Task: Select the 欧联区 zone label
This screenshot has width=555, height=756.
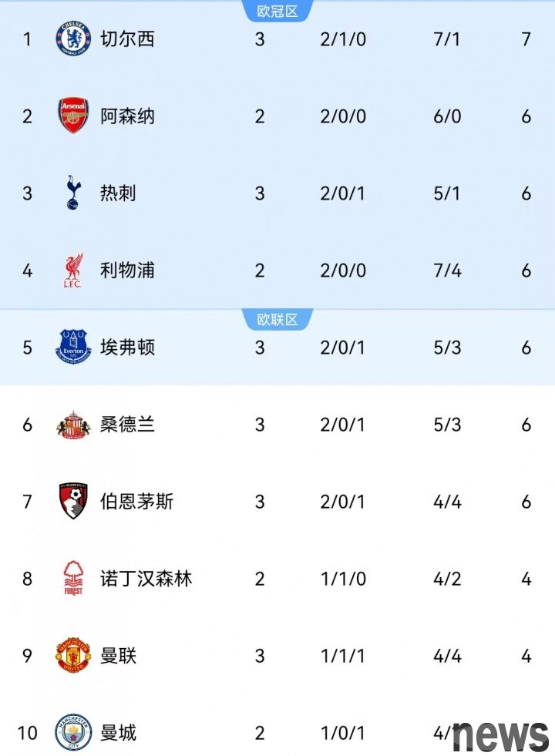Action: tap(277, 319)
